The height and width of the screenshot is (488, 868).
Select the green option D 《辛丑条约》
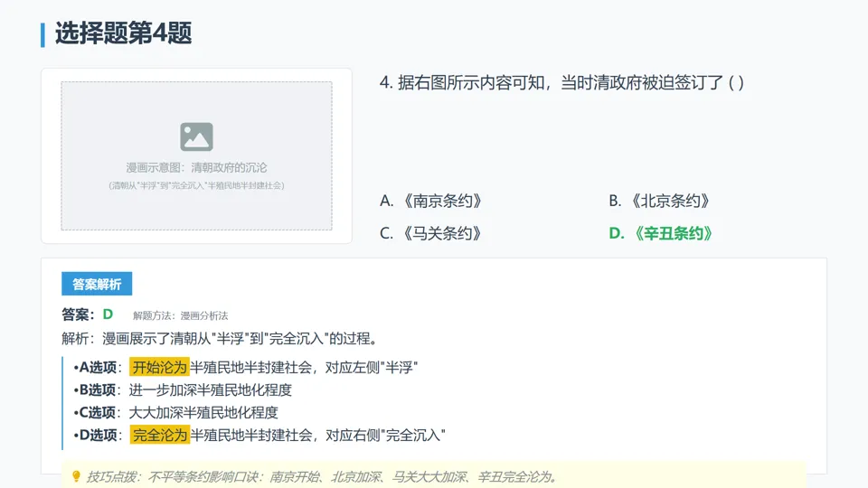[x=660, y=233]
